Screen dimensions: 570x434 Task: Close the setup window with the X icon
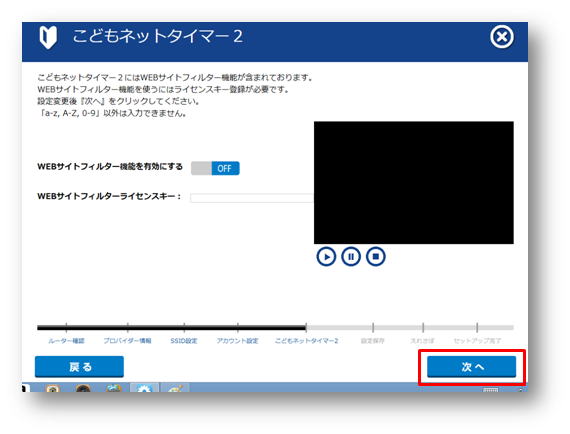502,37
